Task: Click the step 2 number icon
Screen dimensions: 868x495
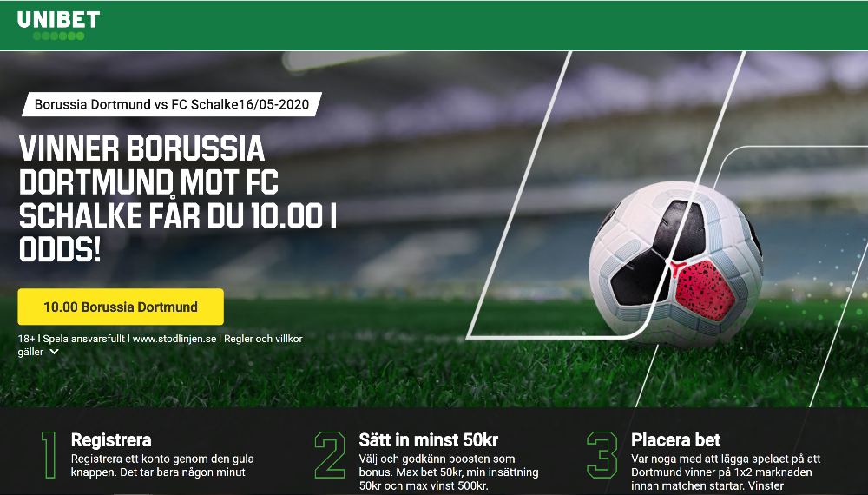Action: (329, 455)
